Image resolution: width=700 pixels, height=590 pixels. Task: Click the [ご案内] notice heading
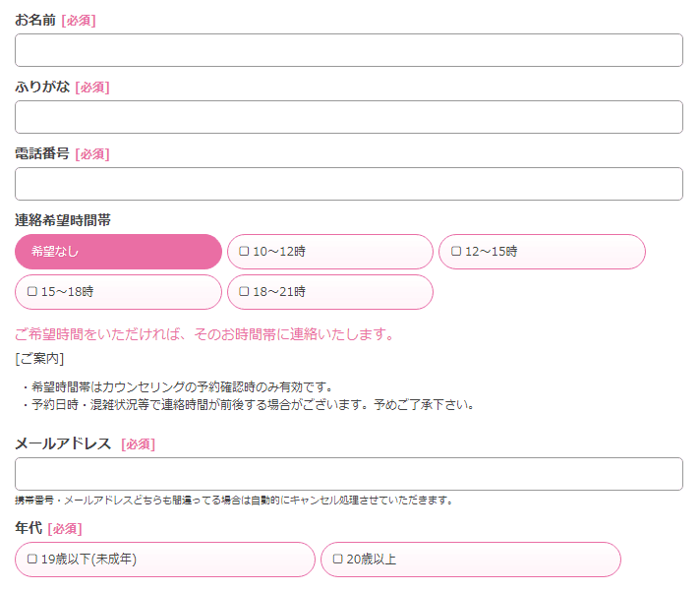pyautogui.click(x=39, y=358)
